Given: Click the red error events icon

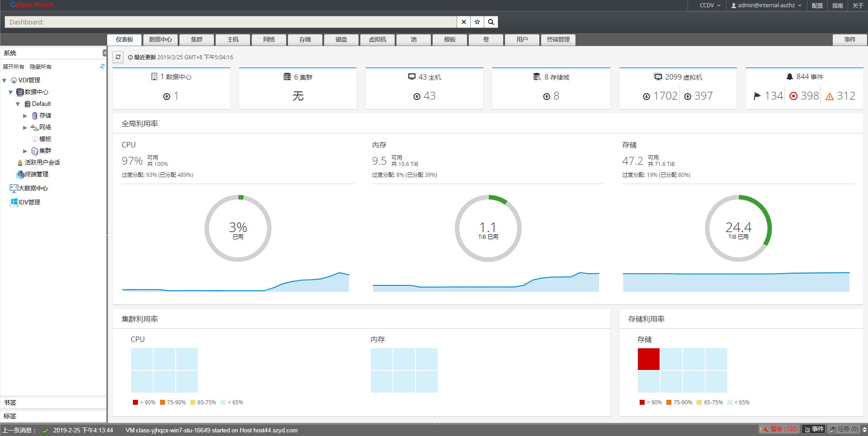Looking at the screenshot, I should point(793,96).
